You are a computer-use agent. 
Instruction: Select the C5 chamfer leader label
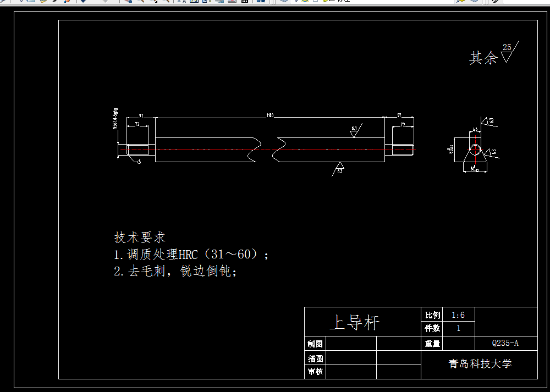click(139, 162)
